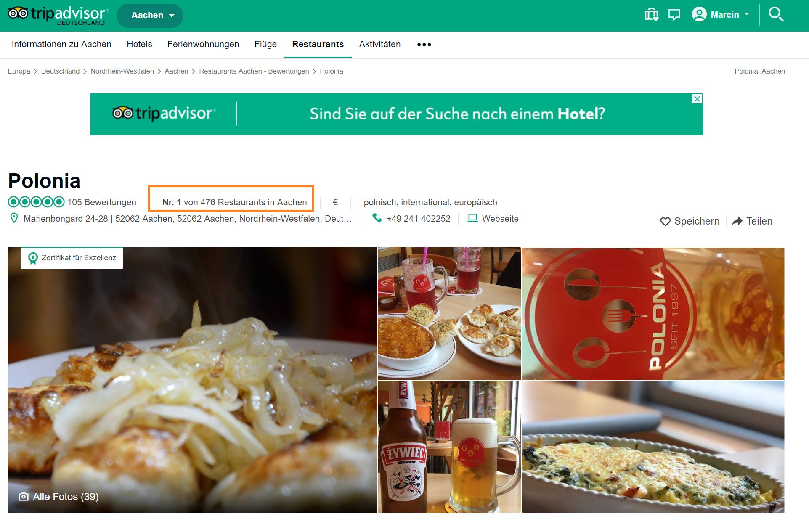Open the search magnifier icon
This screenshot has width=809, height=532.
(776, 15)
